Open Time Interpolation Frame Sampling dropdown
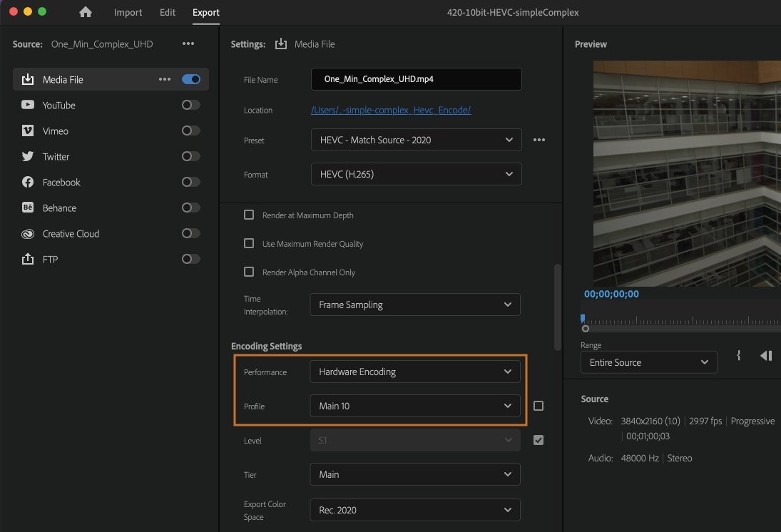Viewport: 781px width, 532px height. (x=415, y=305)
